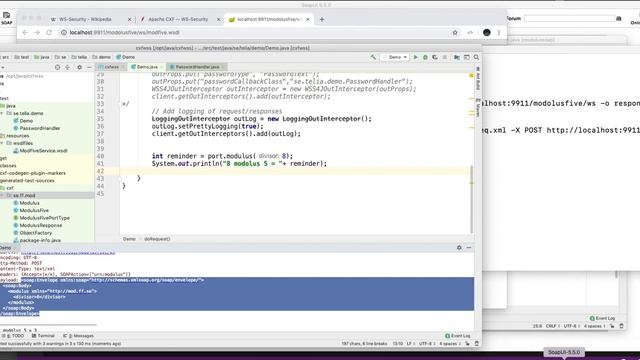
Task: Click the doRequest() breadcrumb below the editor
Action: pos(157,239)
